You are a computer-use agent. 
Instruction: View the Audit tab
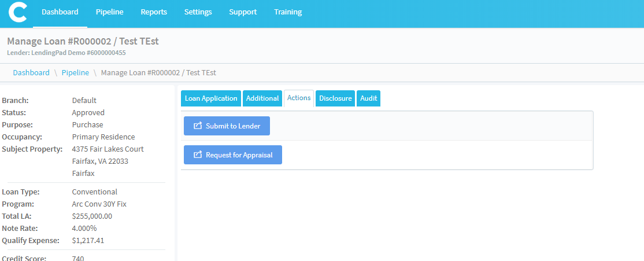(369, 98)
